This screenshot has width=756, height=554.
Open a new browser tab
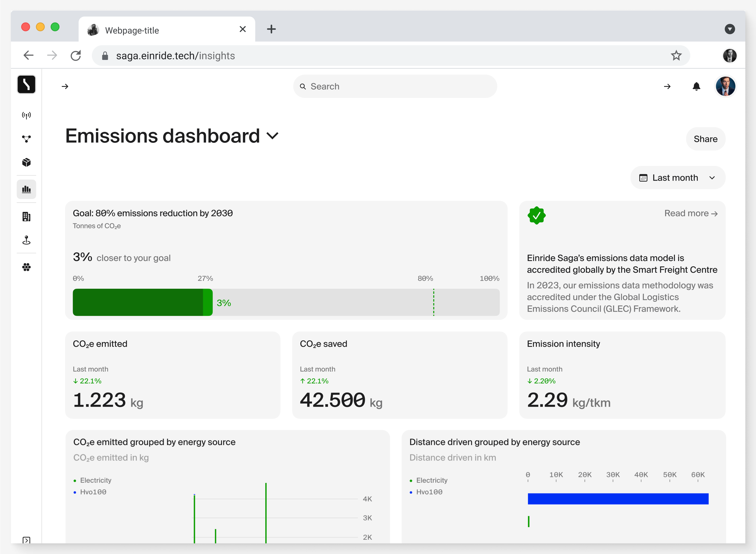click(x=271, y=29)
